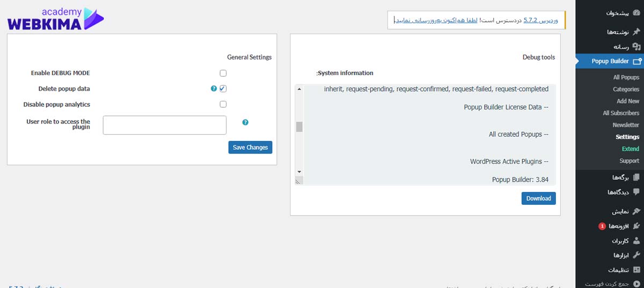Click 'User role to access the plugin' label
644x288 pixels.
click(58, 124)
